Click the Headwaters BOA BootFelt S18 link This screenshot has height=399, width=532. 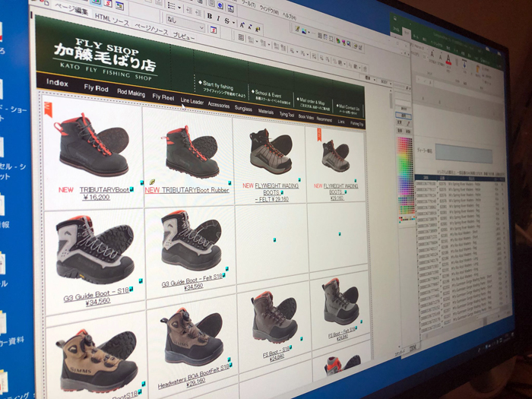pyautogui.click(x=194, y=377)
